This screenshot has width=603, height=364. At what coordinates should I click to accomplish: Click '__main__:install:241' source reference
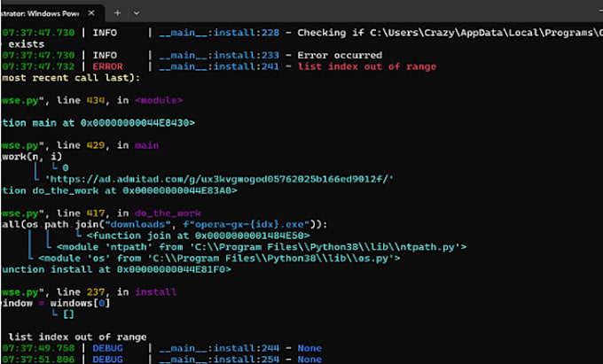click(x=219, y=66)
